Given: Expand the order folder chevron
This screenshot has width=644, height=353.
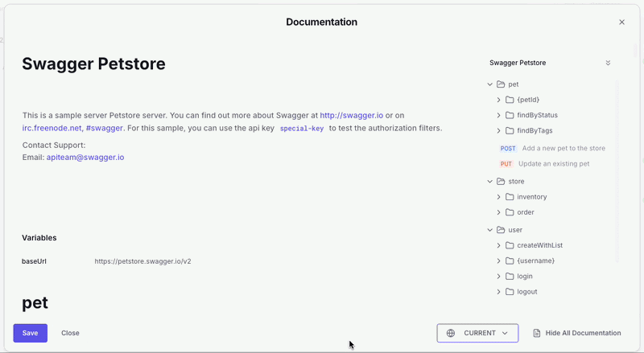Looking at the screenshot, I should pos(498,212).
